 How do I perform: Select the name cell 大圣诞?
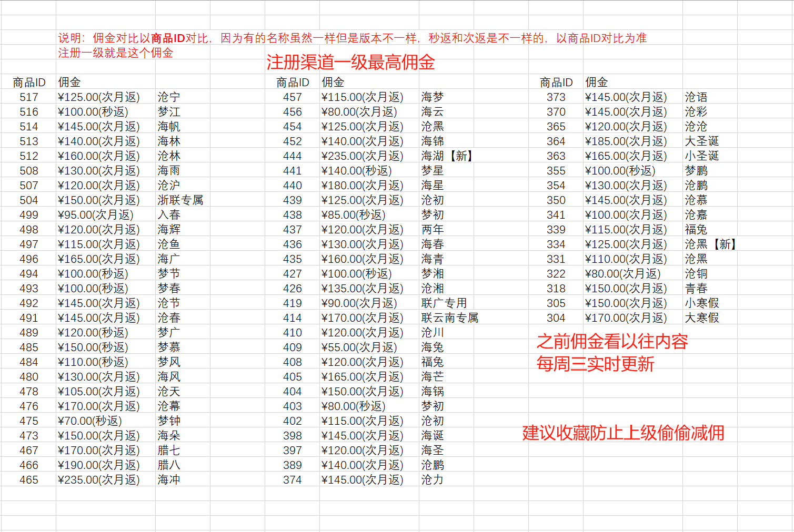(710, 141)
